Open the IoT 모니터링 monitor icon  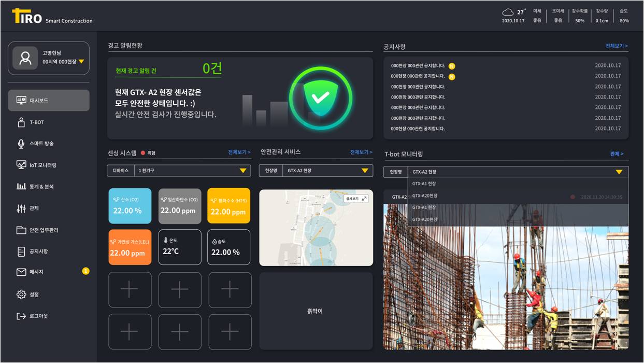click(x=21, y=165)
